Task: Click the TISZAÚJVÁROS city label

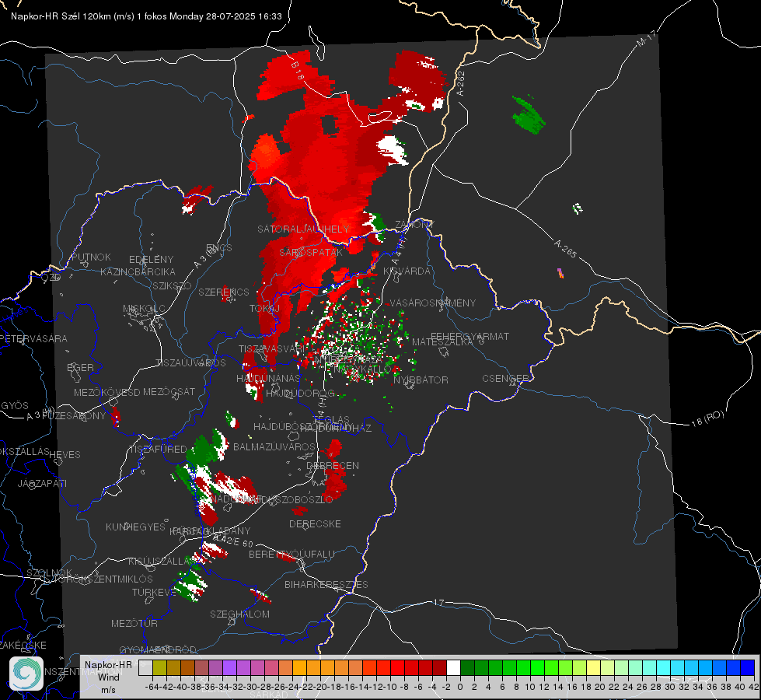Action: click(x=190, y=363)
